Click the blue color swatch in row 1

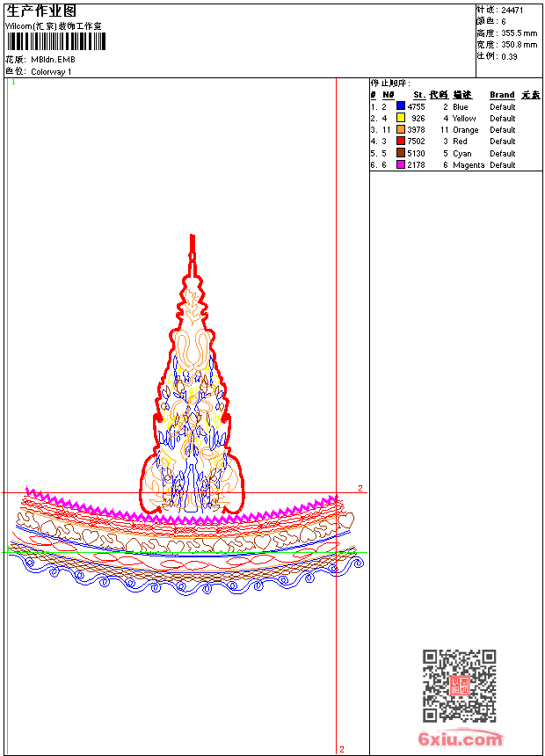click(x=401, y=106)
